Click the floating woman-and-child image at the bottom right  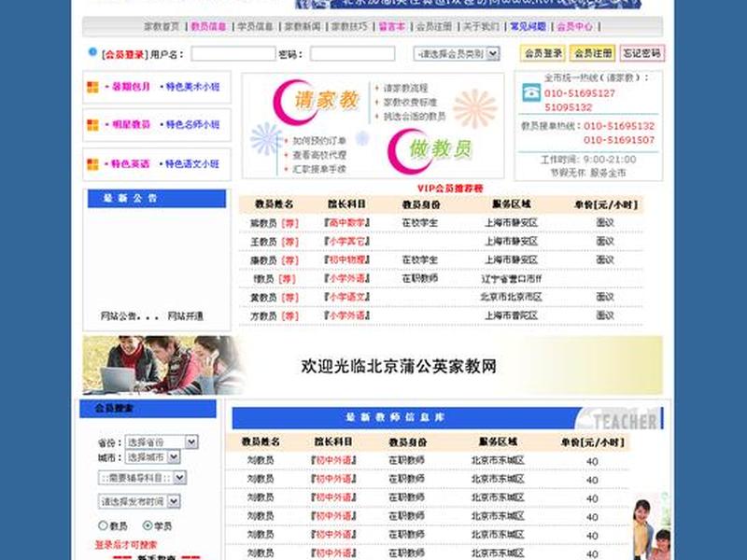click(652, 527)
